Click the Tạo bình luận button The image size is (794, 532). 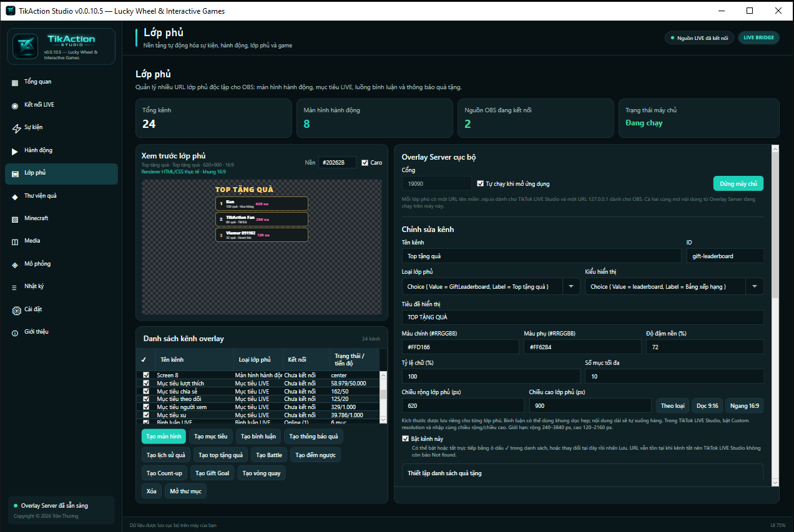[258, 437]
